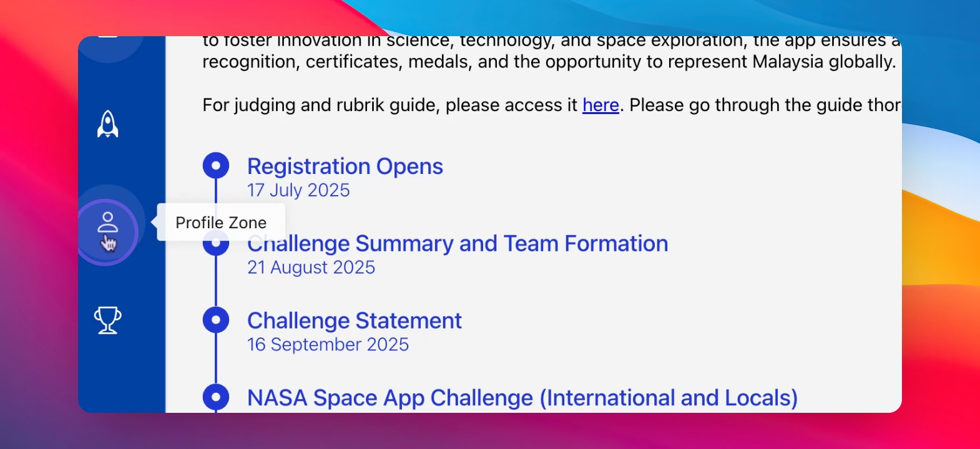Click the "Challenge Statement" heading
Image resolution: width=980 pixels, height=449 pixels.
[354, 321]
